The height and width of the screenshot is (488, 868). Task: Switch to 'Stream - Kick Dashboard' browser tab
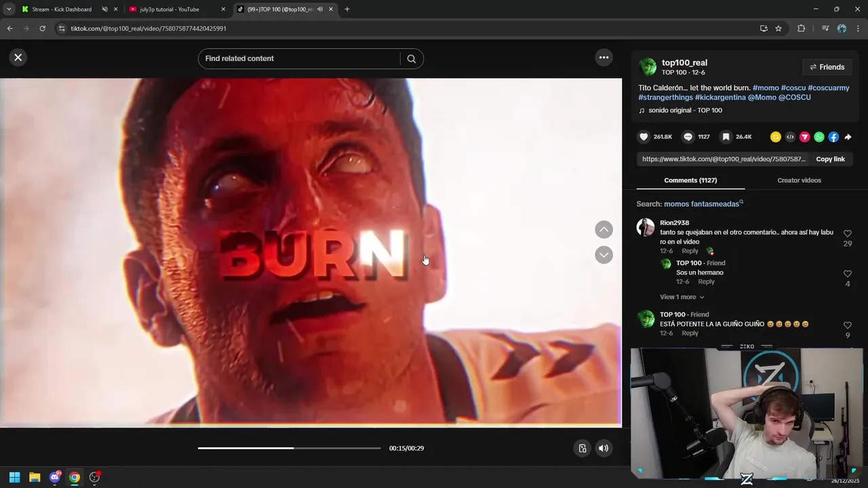tap(62, 9)
